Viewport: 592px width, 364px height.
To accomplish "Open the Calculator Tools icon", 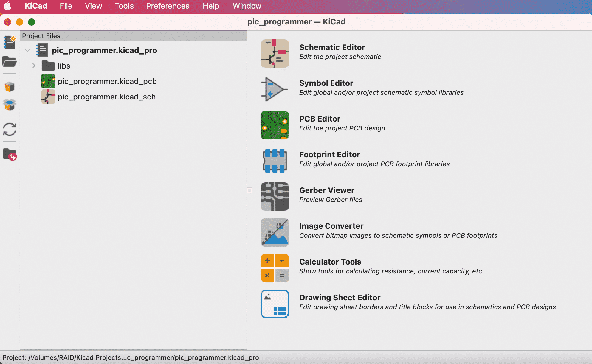I will coord(275,268).
